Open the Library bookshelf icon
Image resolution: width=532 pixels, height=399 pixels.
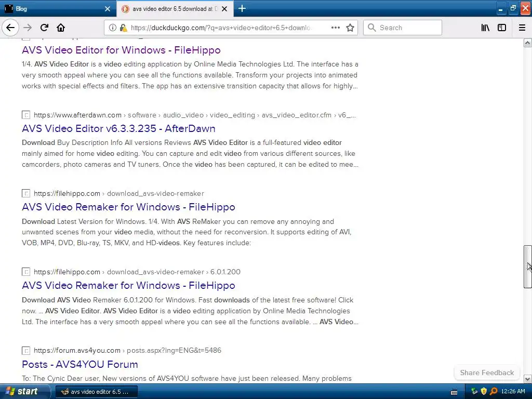coord(485,28)
